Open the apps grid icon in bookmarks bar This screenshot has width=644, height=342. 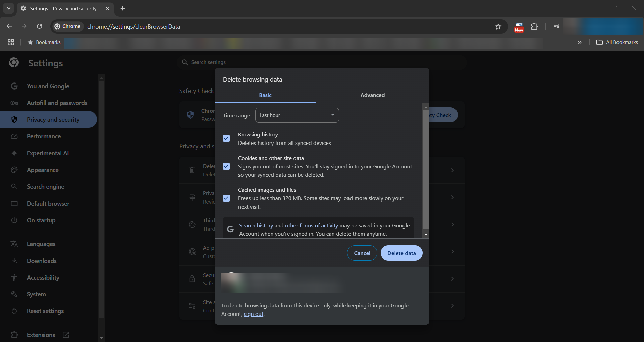(11, 42)
